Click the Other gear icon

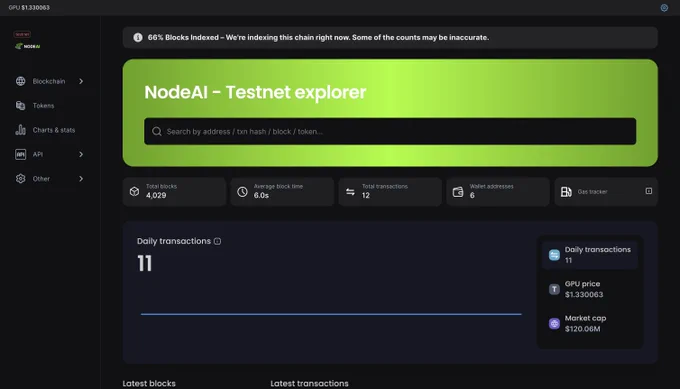pos(20,179)
